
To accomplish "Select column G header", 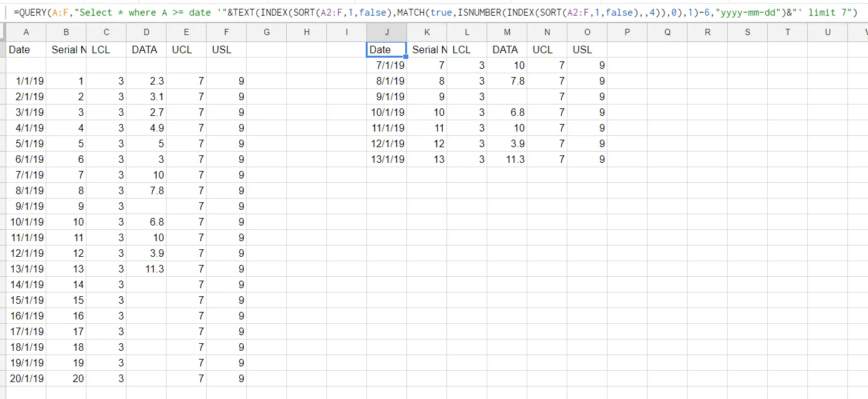I will (267, 32).
